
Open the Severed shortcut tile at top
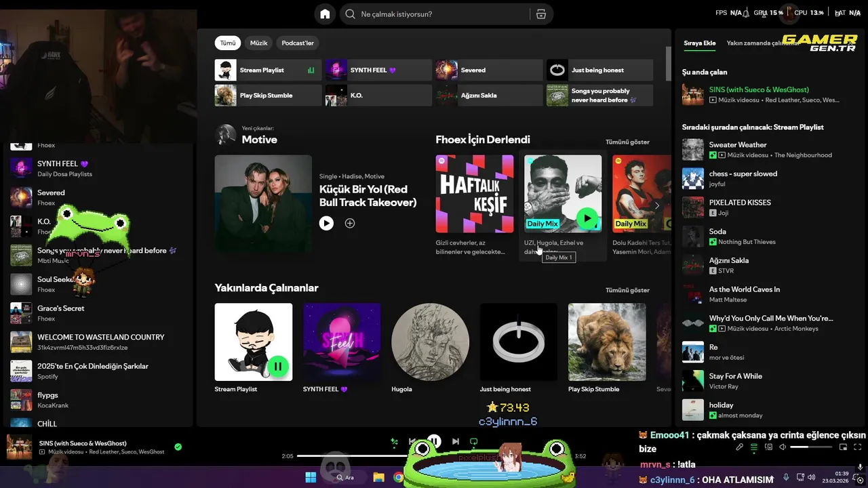[x=489, y=70]
